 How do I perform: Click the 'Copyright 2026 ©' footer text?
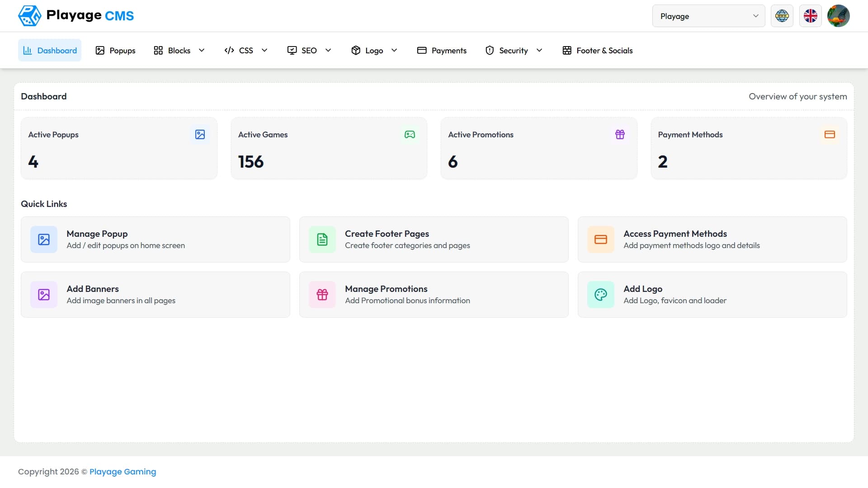click(52, 472)
